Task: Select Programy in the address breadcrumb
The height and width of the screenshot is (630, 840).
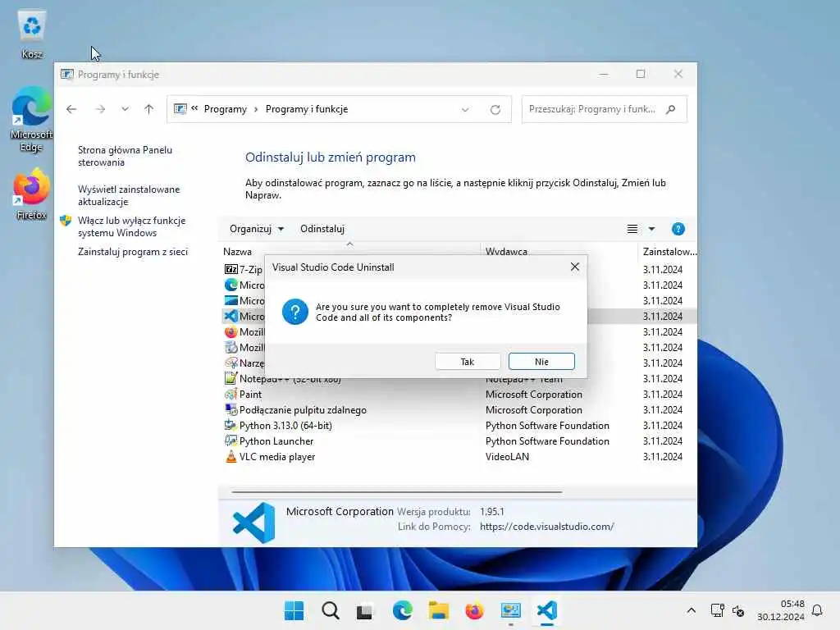Action: coord(226,109)
